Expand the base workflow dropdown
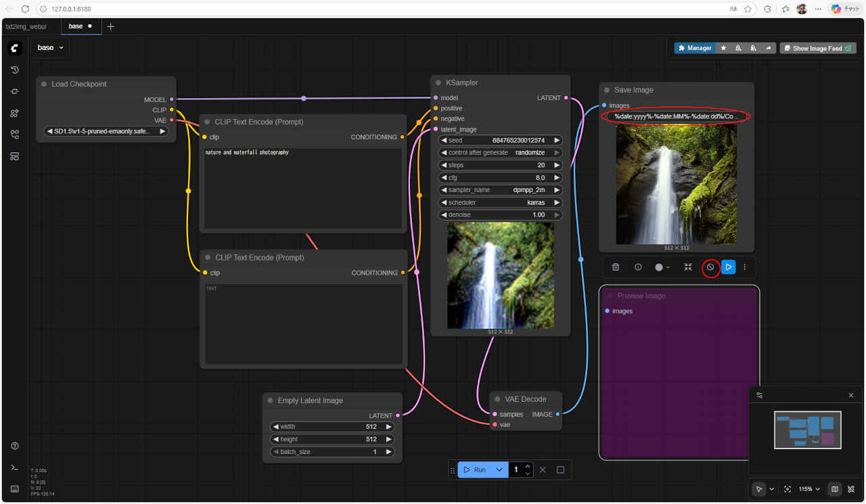Screen dimensions: 866x504 (x=51, y=48)
